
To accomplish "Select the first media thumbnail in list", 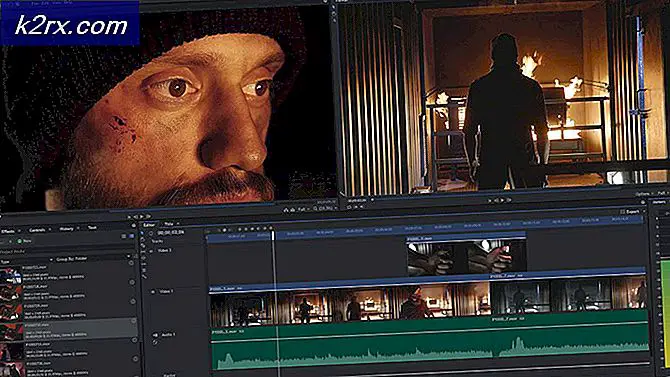I will [x=11, y=276].
